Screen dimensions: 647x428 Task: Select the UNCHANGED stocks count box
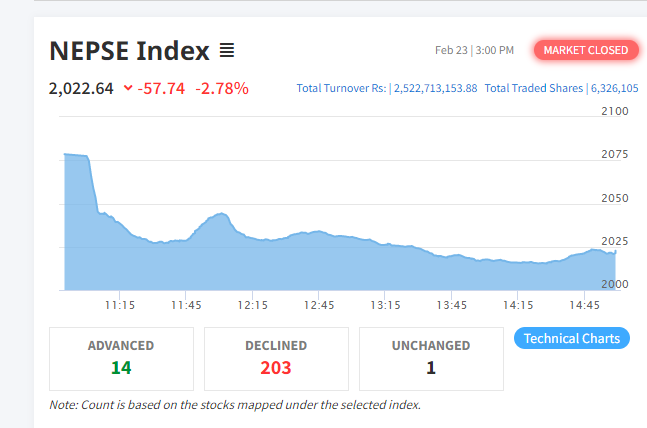tap(431, 358)
